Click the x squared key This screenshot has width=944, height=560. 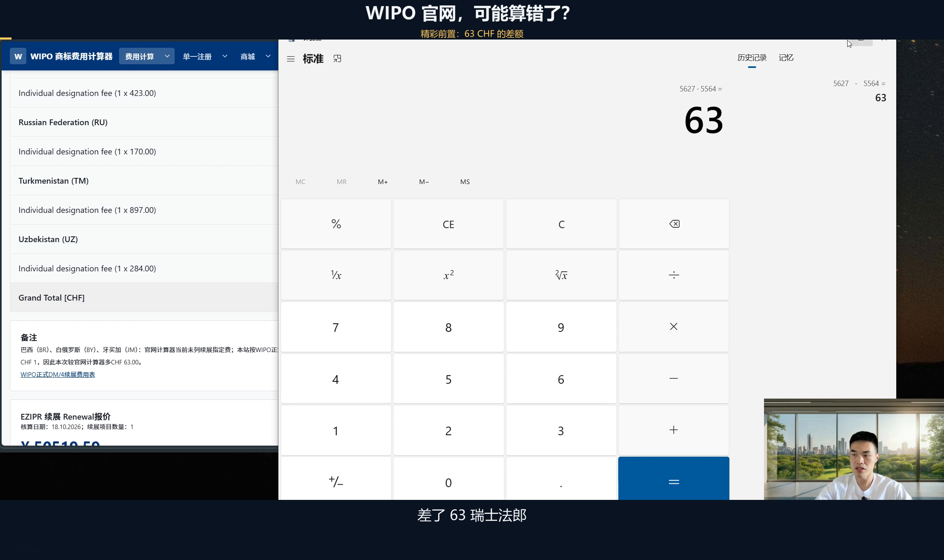(449, 275)
